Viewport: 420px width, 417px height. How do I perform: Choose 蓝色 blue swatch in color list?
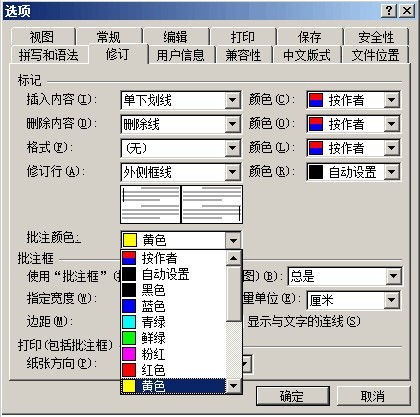coord(173,306)
